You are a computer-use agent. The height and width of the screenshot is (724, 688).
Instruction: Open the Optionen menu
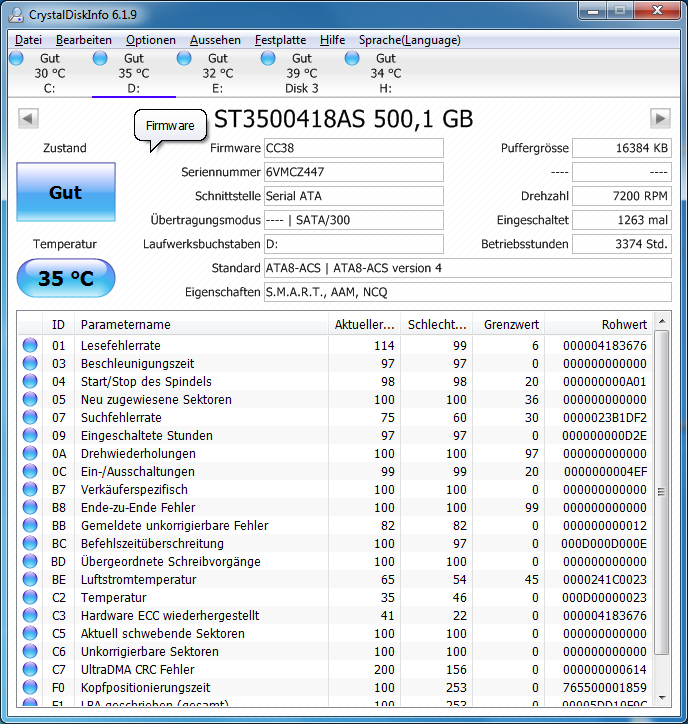pyautogui.click(x=151, y=40)
